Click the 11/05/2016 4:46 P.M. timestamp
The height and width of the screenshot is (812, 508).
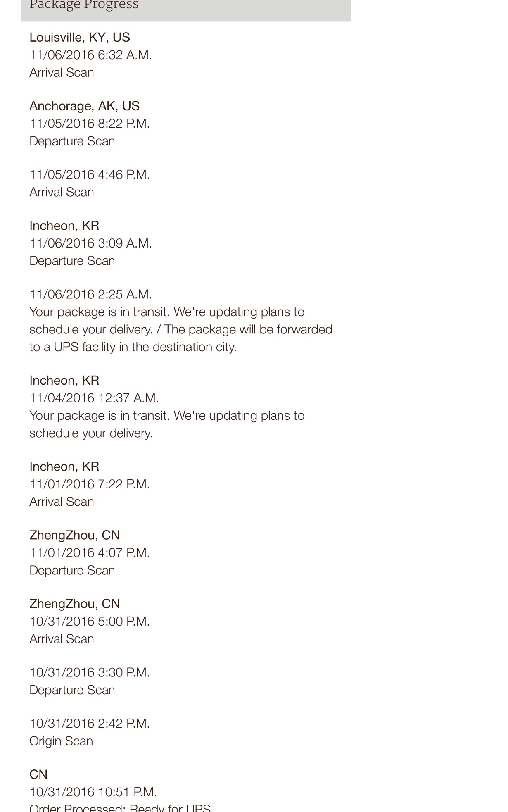[x=89, y=175]
